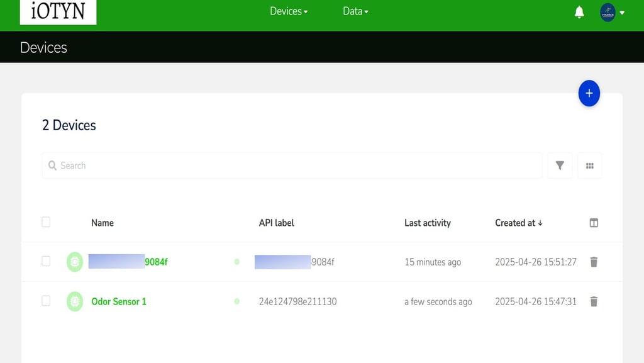Sort by Created at column
The image size is (644, 363).
click(519, 223)
